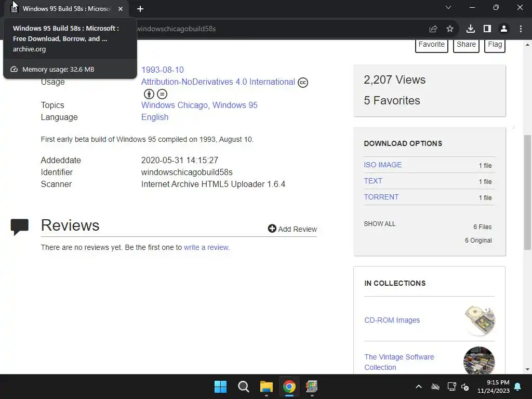The image size is (532, 399).
Task: Open the notifications bell icon
Action: 518,387
